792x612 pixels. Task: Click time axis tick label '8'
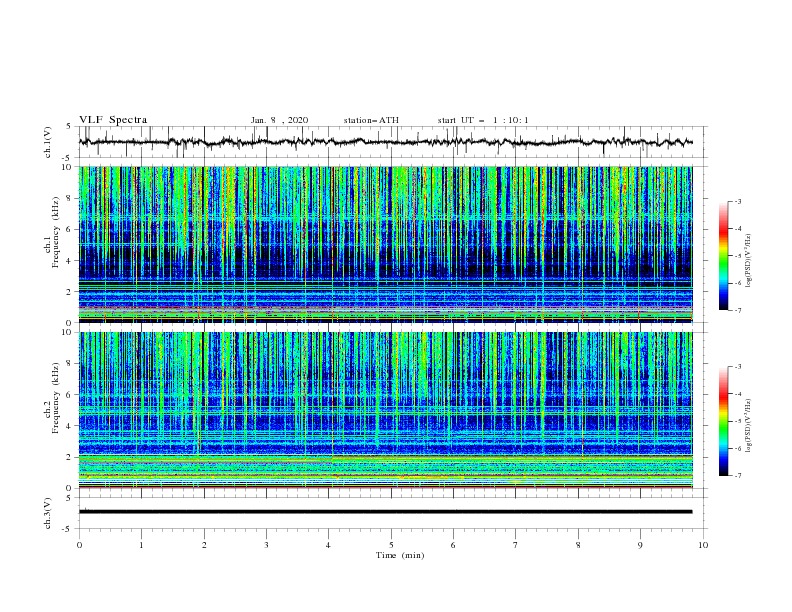[x=578, y=545]
